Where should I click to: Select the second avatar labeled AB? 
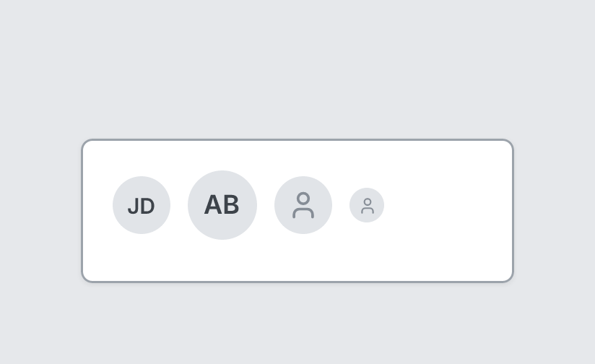pyautogui.click(x=222, y=205)
